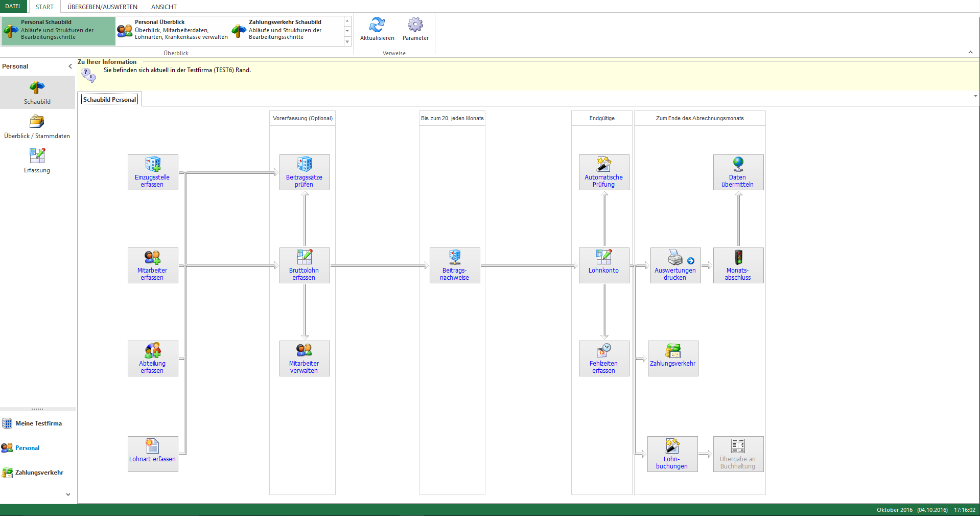Select Personal Überblick in the ribbon gallery
The width and height of the screenshot is (980, 516).
point(173,30)
